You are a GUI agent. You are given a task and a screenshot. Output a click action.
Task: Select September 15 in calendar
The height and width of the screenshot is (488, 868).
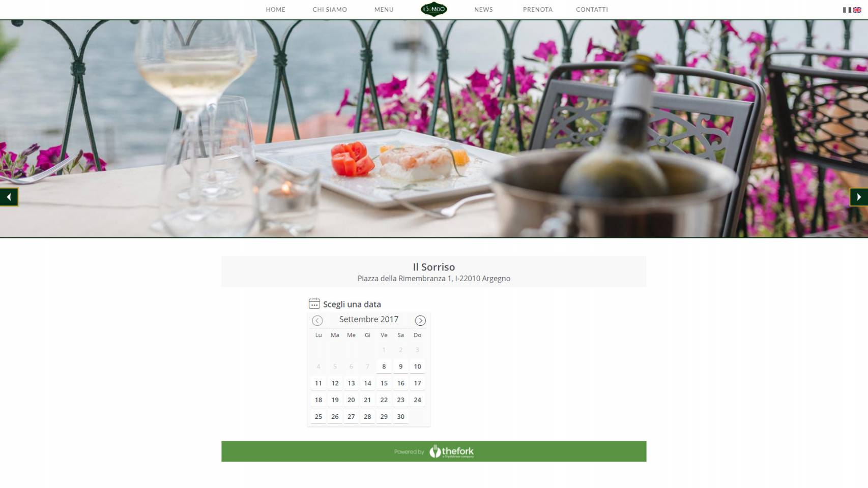(x=384, y=383)
